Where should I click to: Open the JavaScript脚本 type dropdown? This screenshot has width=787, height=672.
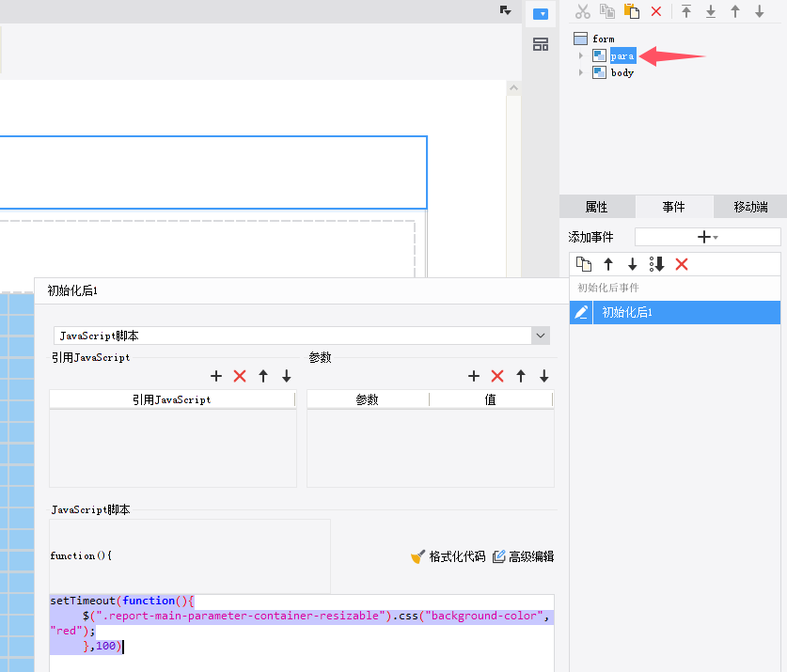(x=541, y=336)
